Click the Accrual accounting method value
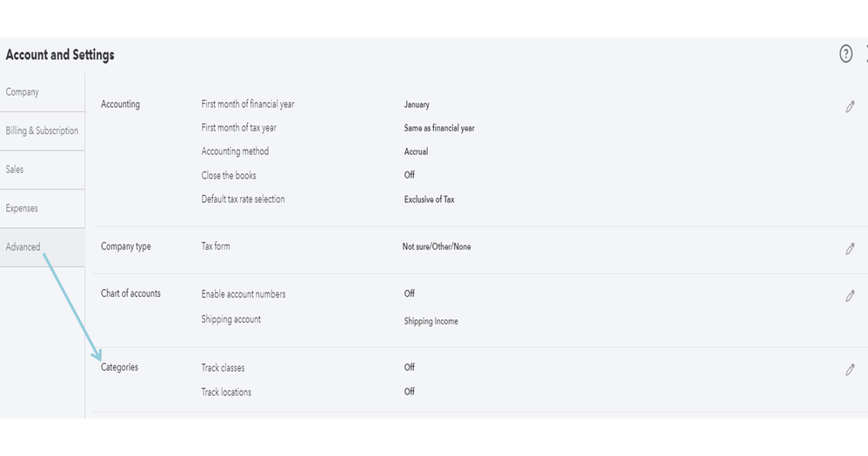The height and width of the screenshot is (456, 868). [x=417, y=151]
